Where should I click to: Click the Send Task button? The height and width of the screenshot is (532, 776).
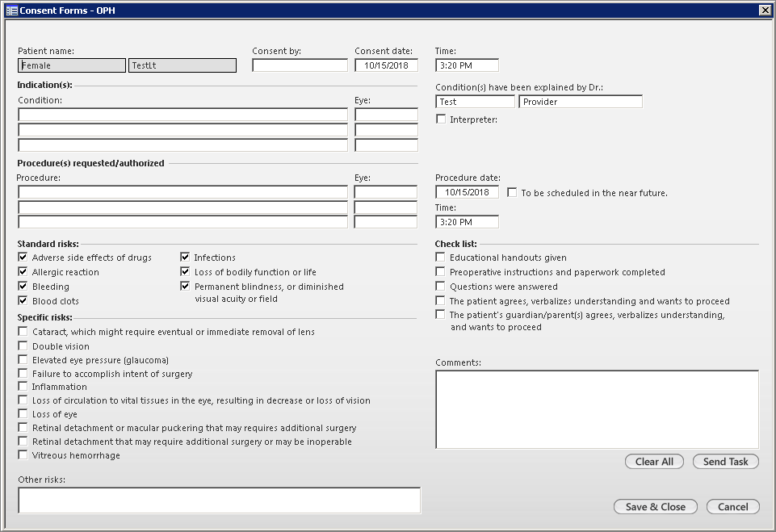coord(725,461)
